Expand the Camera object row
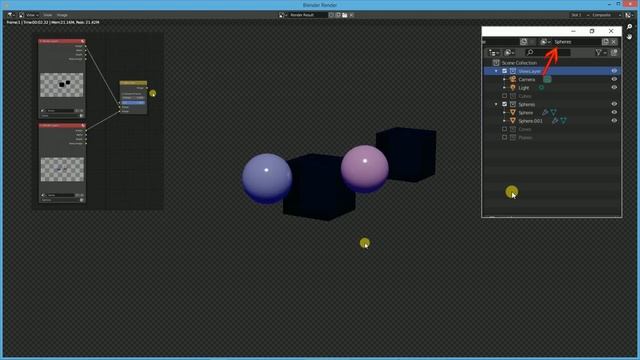The image size is (640, 360). pos(504,79)
